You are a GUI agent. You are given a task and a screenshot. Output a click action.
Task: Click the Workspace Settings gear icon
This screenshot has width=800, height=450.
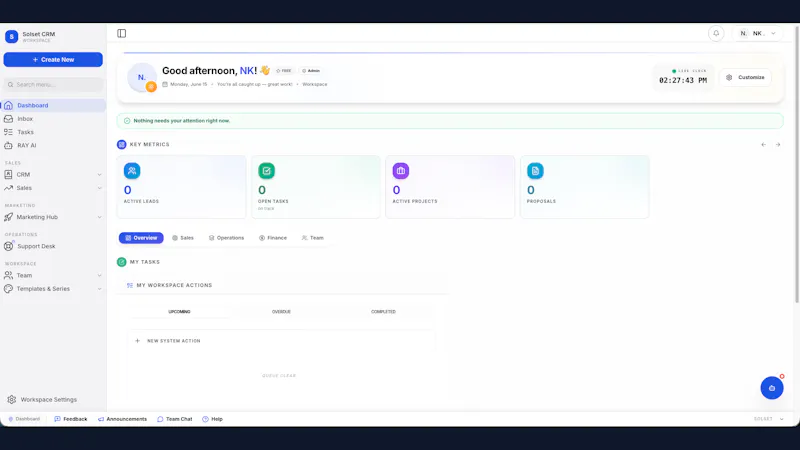click(x=12, y=399)
